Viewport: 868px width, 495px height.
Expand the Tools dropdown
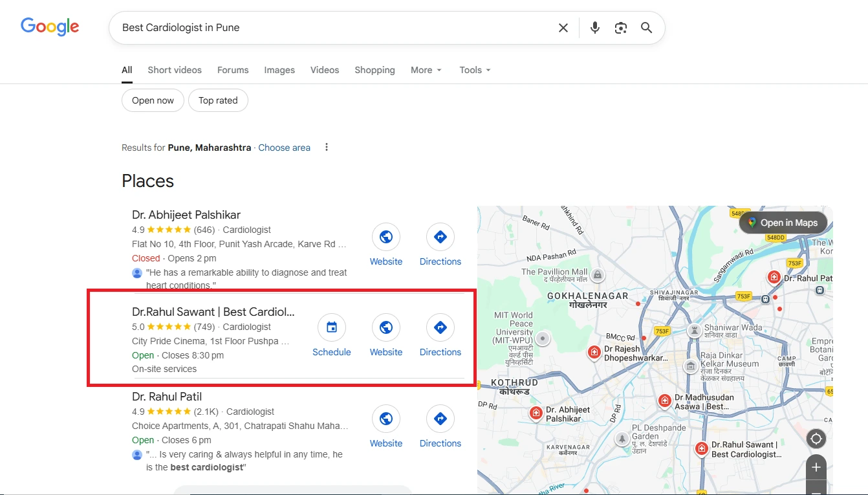(x=475, y=70)
